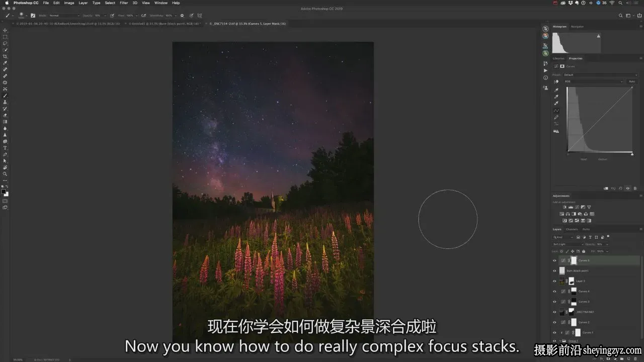Screen dimensions: 644x362
Task: Click the Auto button in Curves
Action: pos(632,81)
